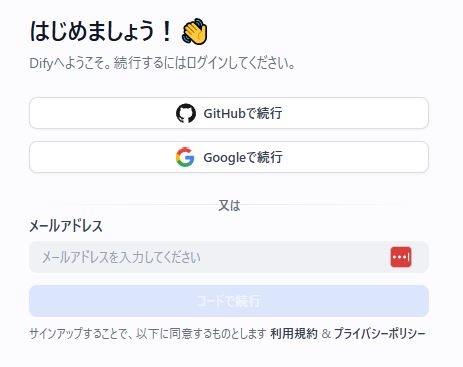Click the サインアップすることで agreement sentence
The height and width of the screenshot is (367, 463).
pos(148,333)
